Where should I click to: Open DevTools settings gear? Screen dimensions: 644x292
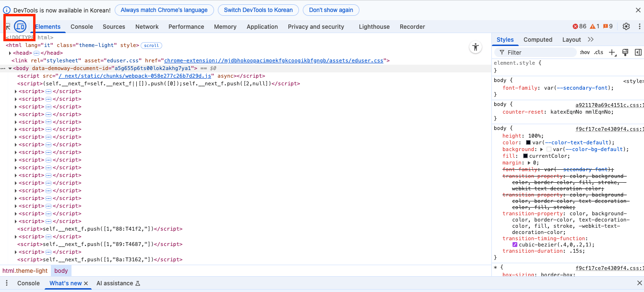(626, 26)
